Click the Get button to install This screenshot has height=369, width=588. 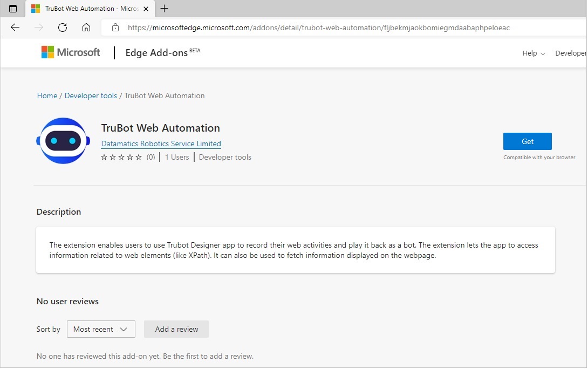527,141
